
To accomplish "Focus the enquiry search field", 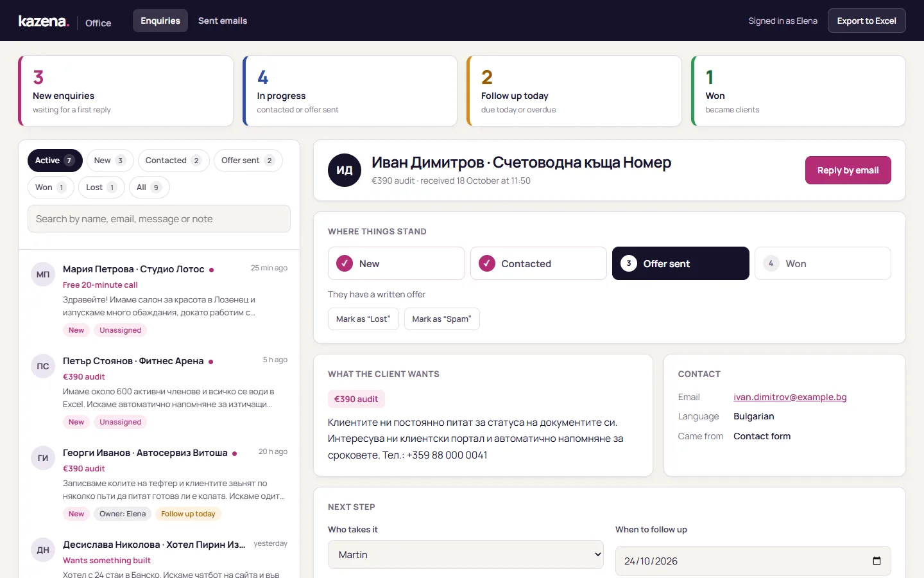I will point(159,219).
